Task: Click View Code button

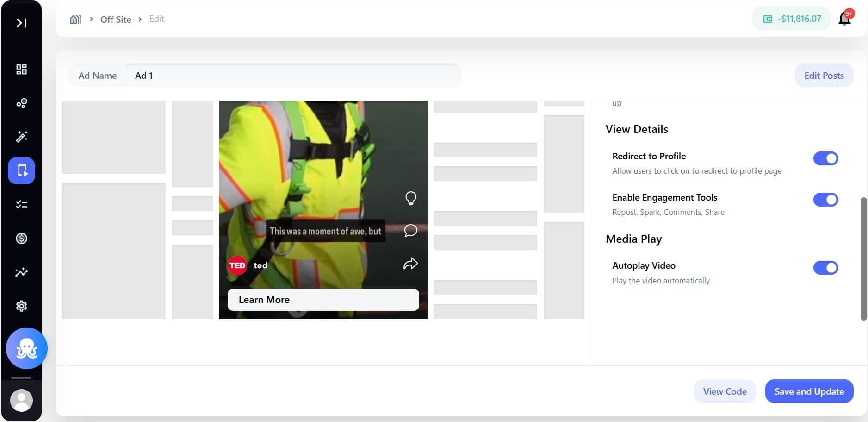Action: (725, 391)
